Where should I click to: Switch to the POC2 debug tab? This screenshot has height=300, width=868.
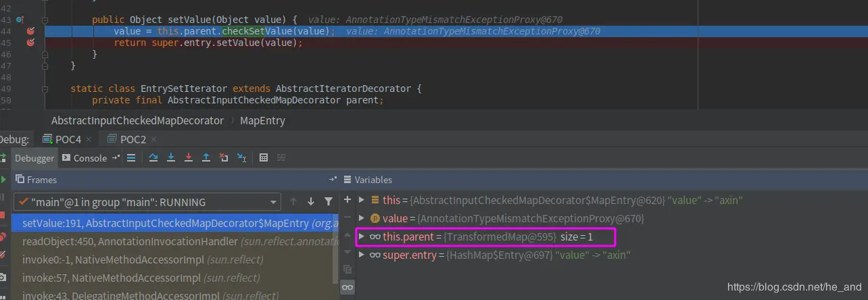[x=126, y=139]
